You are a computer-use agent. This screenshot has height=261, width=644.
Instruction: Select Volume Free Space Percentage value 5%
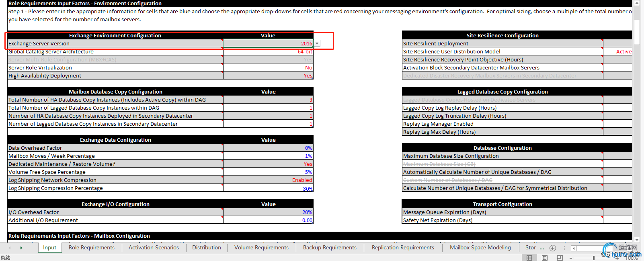coord(268,172)
